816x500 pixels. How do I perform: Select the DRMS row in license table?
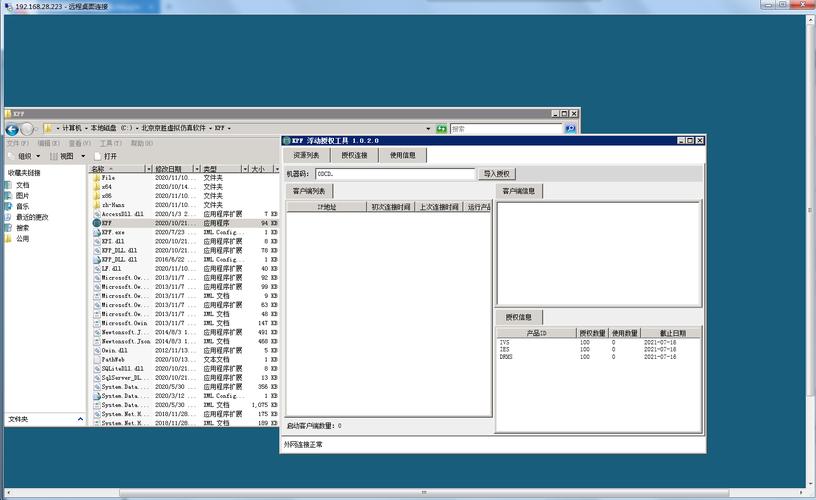(598, 357)
